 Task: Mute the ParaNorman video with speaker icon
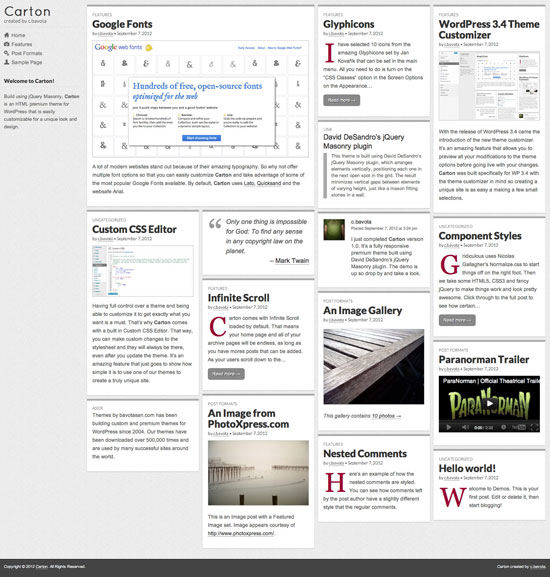point(465,427)
